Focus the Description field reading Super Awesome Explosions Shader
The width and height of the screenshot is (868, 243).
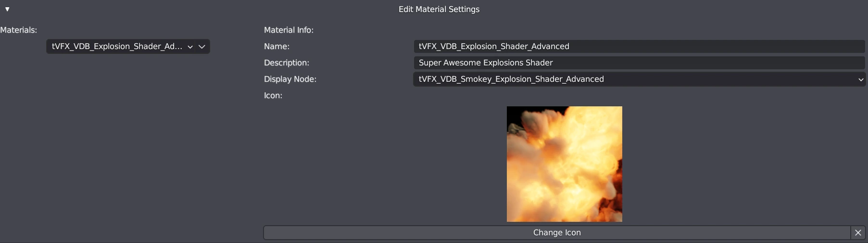673,63
